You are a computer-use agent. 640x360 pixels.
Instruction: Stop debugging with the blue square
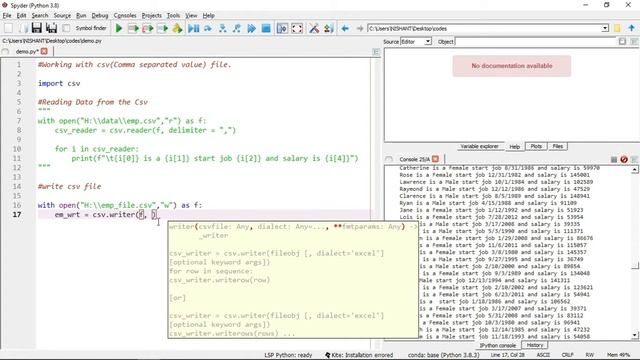point(266,28)
